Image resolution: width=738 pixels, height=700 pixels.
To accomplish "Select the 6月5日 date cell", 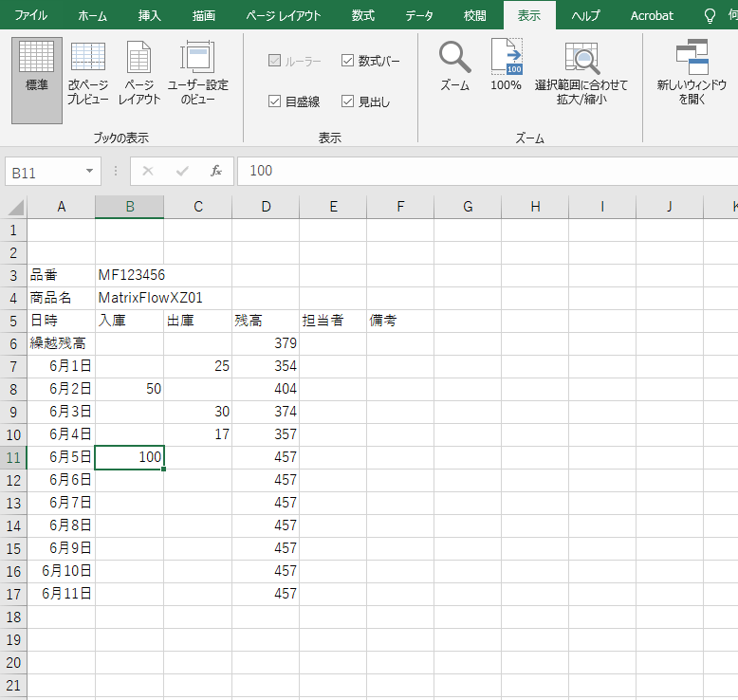I will point(62,457).
